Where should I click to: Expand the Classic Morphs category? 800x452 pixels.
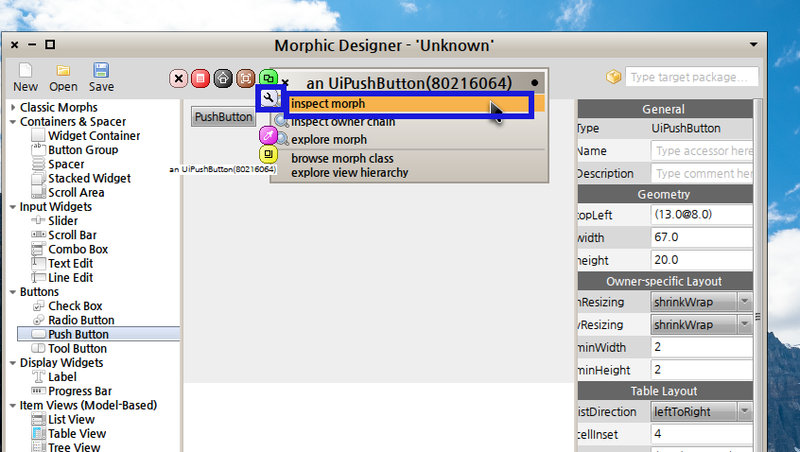(13, 108)
